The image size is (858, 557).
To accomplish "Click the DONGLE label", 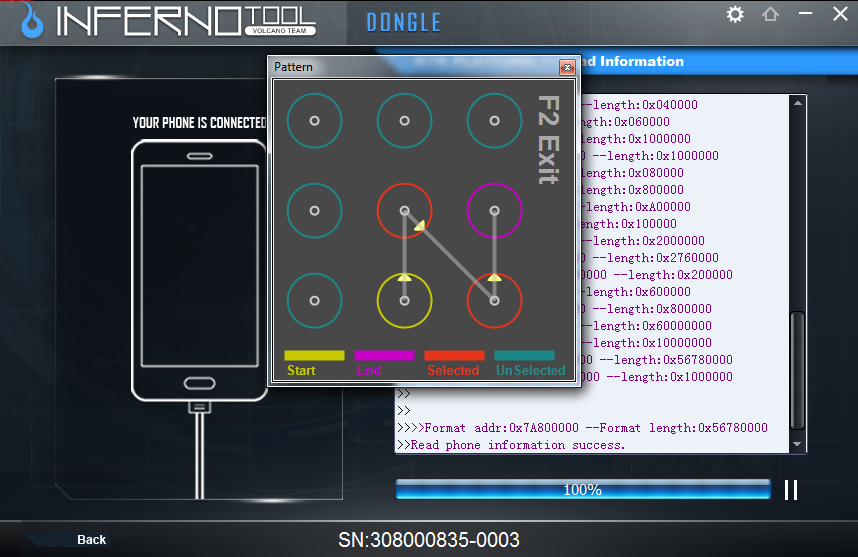I will tap(403, 23).
